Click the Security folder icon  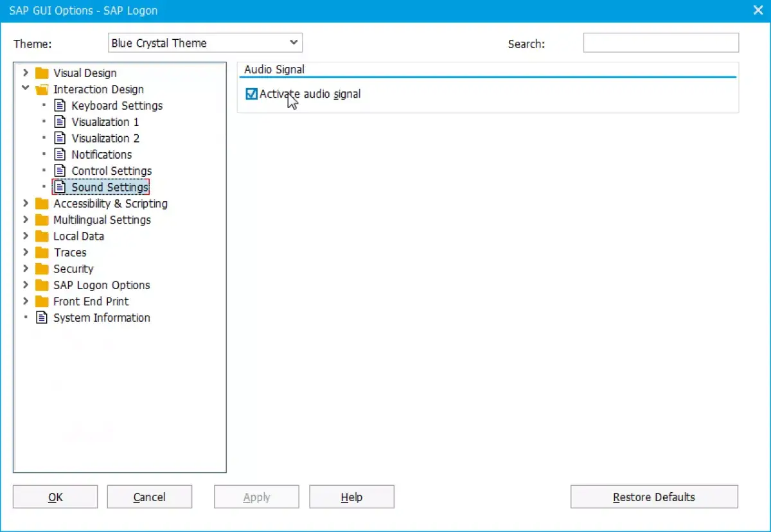point(42,269)
